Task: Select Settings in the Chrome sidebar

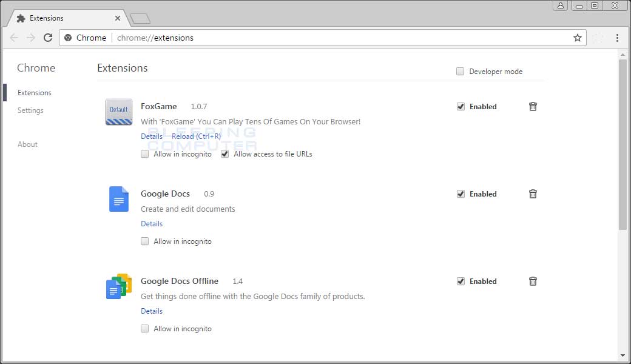Action: pos(30,110)
